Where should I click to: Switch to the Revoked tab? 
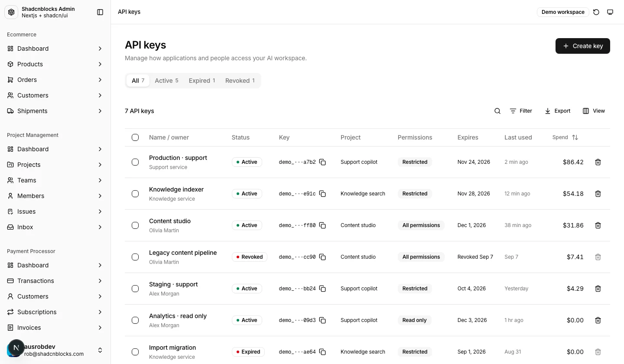(x=240, y=81)
